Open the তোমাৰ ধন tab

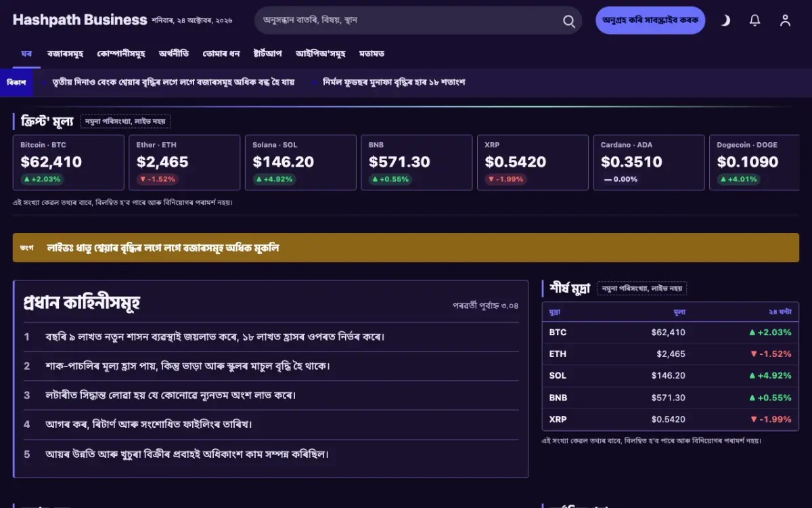pos(221,54)
